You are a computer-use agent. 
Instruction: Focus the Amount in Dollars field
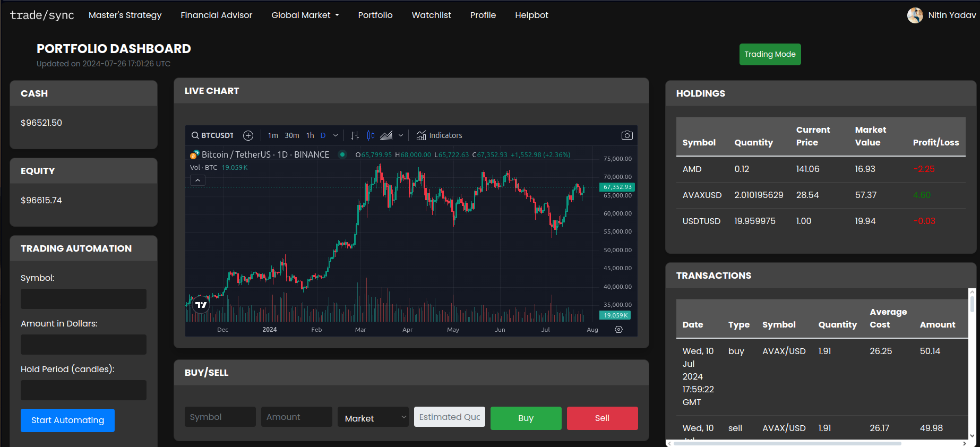pyautogui.click(x=83, y=345)
